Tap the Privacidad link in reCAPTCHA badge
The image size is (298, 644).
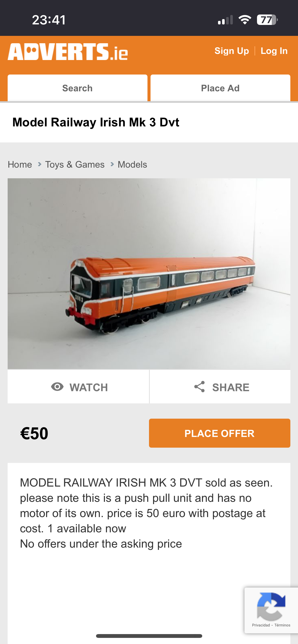click(x=261, y=625)
